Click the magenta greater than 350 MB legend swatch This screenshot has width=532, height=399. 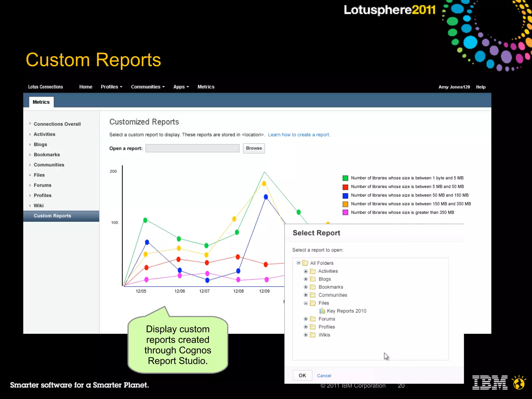[x=345, y=212]
